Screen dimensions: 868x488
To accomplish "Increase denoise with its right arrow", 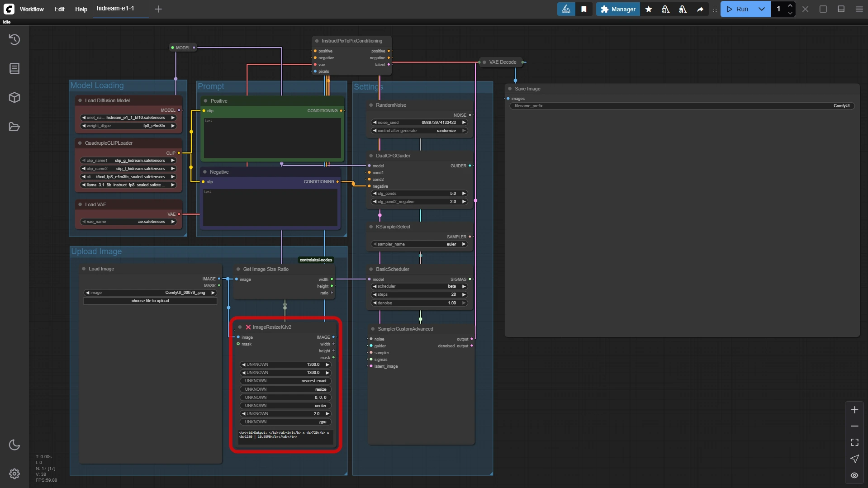I will click(464, 303).
